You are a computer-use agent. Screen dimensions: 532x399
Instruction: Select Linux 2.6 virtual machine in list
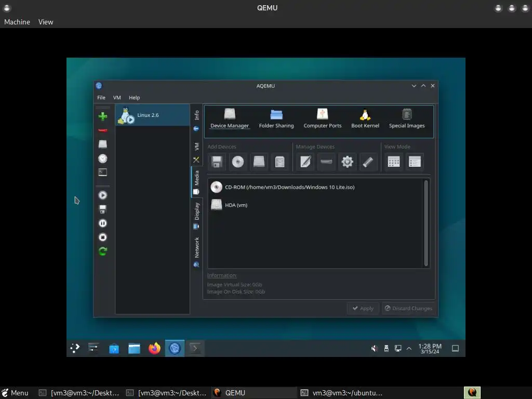click(x=152, y=115)
